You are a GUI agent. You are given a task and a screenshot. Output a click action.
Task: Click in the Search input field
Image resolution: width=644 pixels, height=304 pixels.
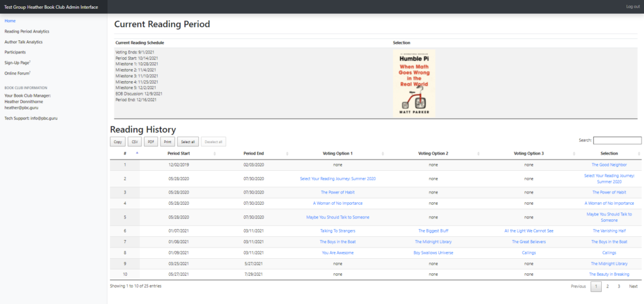[617, 141]
